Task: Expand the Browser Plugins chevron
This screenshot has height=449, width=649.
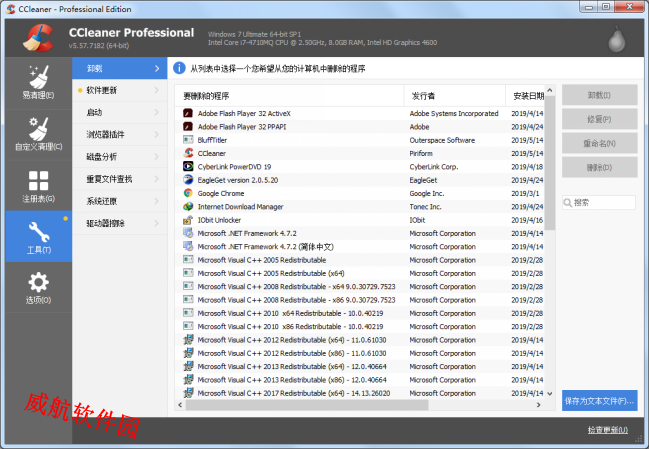Action: [x=156, y=134]
